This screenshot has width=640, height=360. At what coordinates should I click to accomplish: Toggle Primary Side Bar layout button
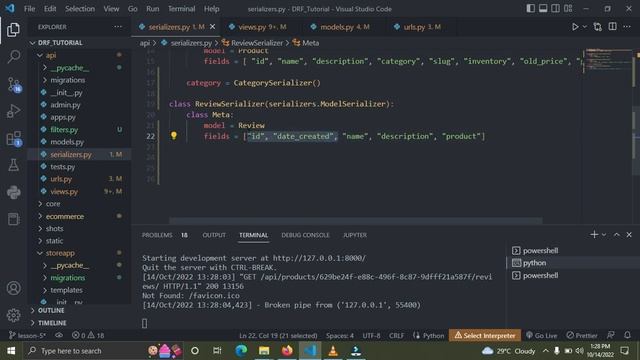click(x=530, y=9)
